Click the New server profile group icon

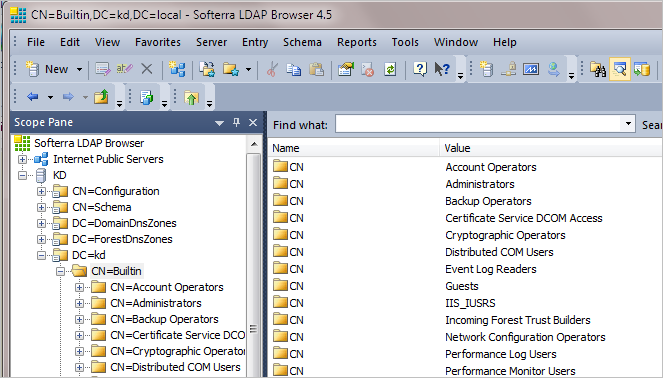coord(177,69)
